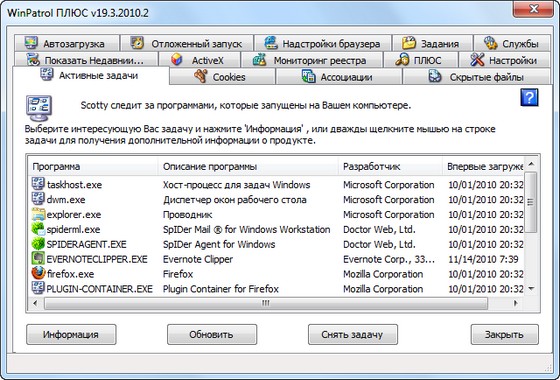The image size is (560, 380).
Task: Click the horizontal scrollbar right arrow
Action: 515,303
